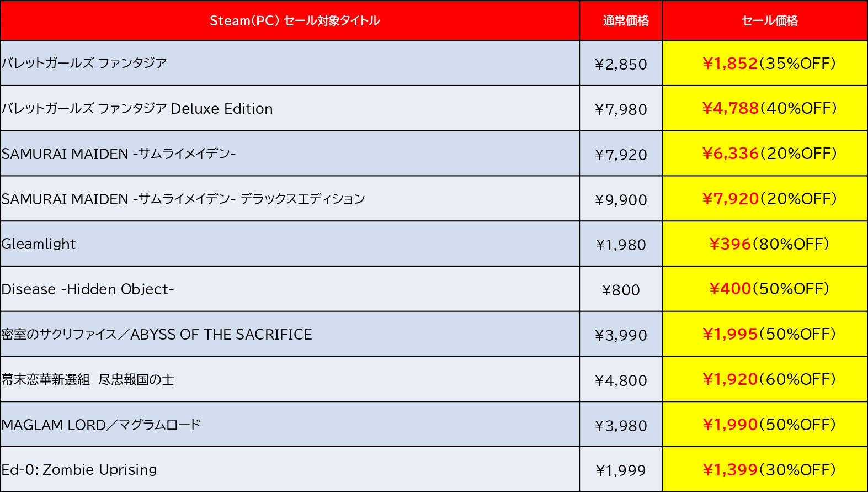Click the MAGLAM LORD／マグラムロード title cell
Image resolution: width=868 pixels, height=492 pixels.
290,425
